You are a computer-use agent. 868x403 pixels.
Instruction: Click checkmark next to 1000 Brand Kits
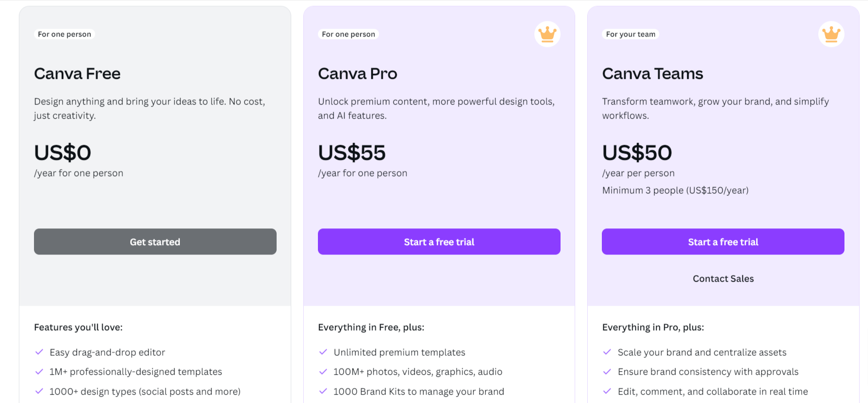click(x=323, y=392)
